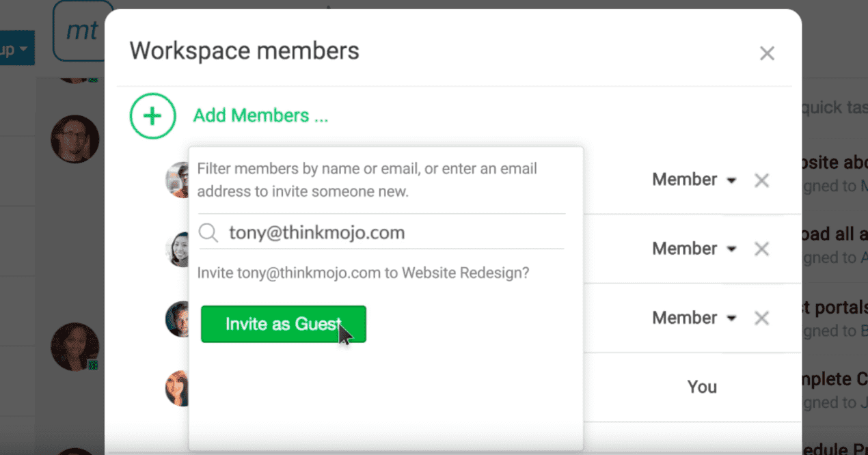Close the Workspace members dialog
The image size is (868, 455).
(767, 53)
